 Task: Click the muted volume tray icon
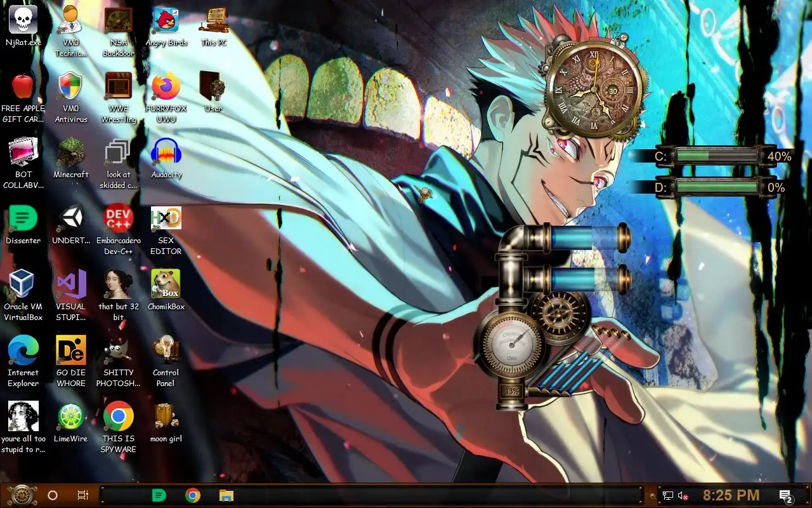[683, 496]
